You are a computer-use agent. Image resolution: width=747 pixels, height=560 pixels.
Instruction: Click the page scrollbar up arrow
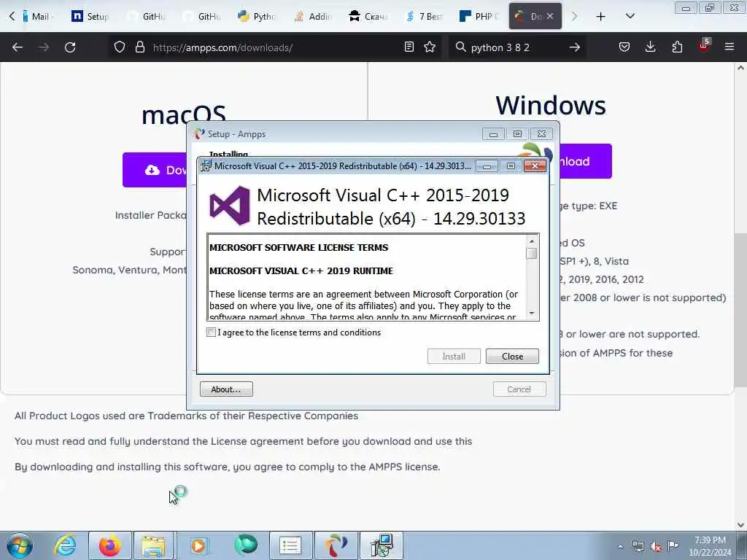(x=741, y=68)
